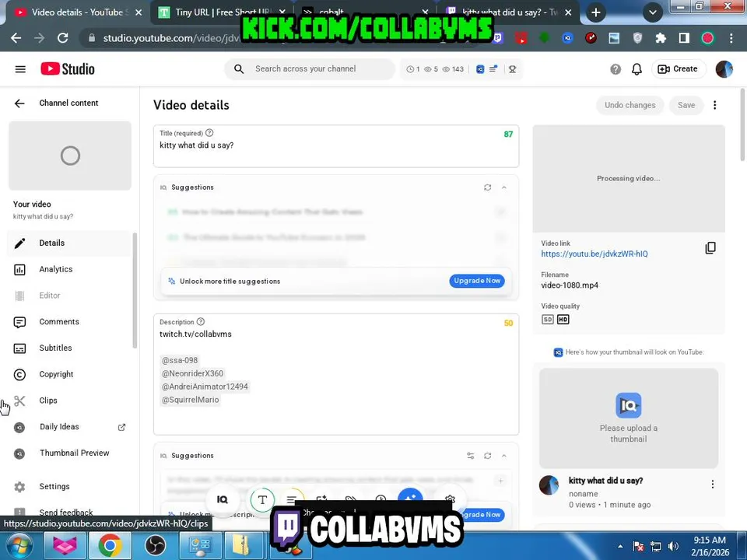The image size is (747, 560).
Task: Click the list icon in stats bar
Action: click(493, 69)
